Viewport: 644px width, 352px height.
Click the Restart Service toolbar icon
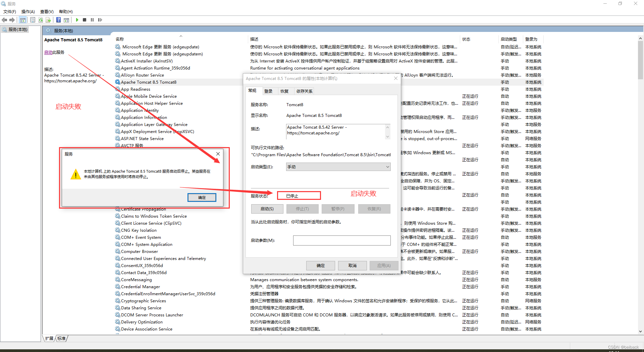click(x=100, y=20)
